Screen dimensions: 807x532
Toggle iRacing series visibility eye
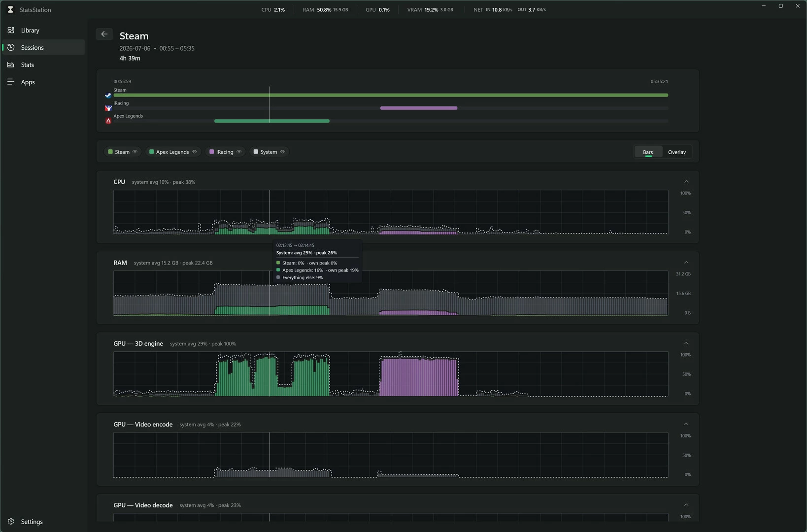pyautogui.click(x=239, y=152)
